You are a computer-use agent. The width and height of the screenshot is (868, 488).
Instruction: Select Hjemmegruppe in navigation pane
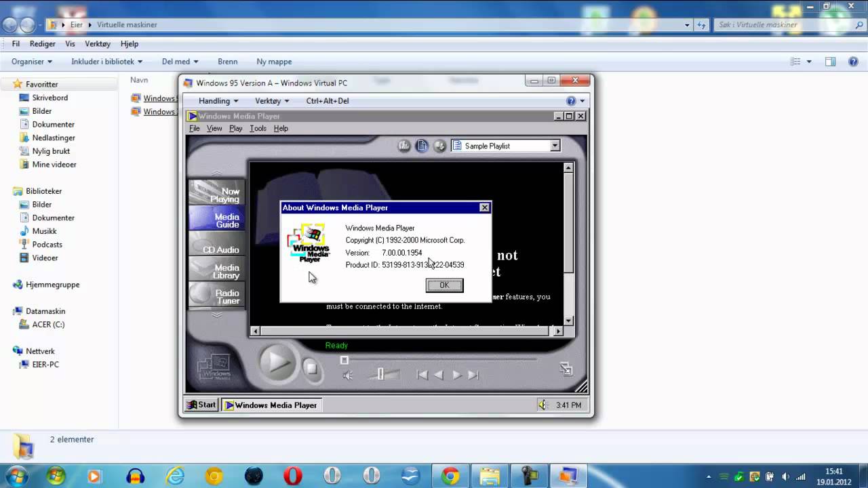(52, 285)
